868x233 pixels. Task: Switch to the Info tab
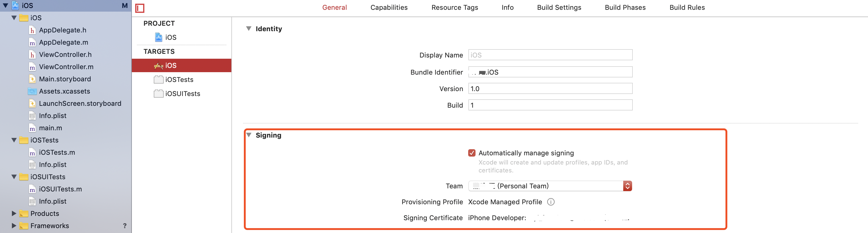click(x=508, y=7)
